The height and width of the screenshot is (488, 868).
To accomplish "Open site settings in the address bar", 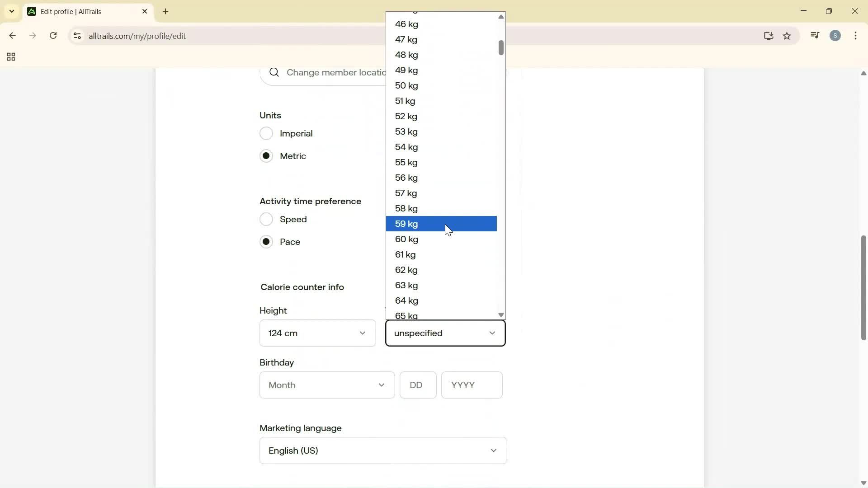I will pyautogui.click(x=77, y=36).
